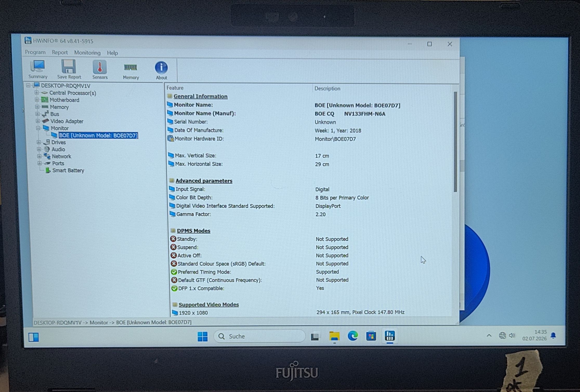
Task: Click the DPMS Modes section heading
Action: click(193, 231)
